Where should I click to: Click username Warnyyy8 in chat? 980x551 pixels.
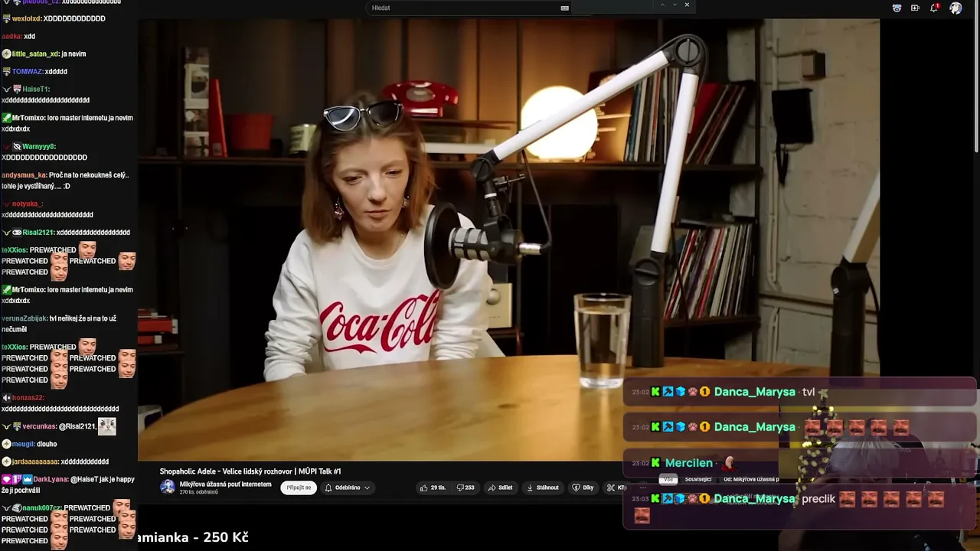pos(39,146)
